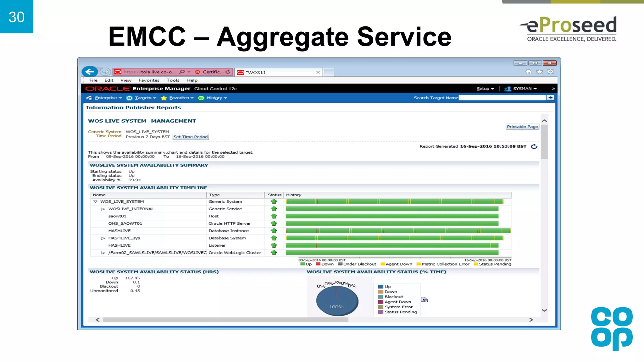Click up status arrow for Database Instance
Image resolution: width=644 pixels, height=362 pixels.
click(x=274, y=231)
